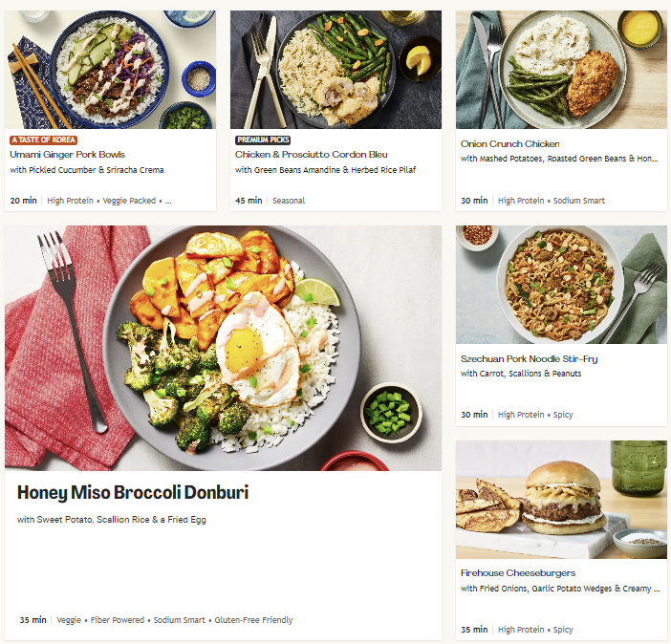Open the Firehouse Cheeseburgers title
Viewport: 671px width, 644px height.
(518, 573)
